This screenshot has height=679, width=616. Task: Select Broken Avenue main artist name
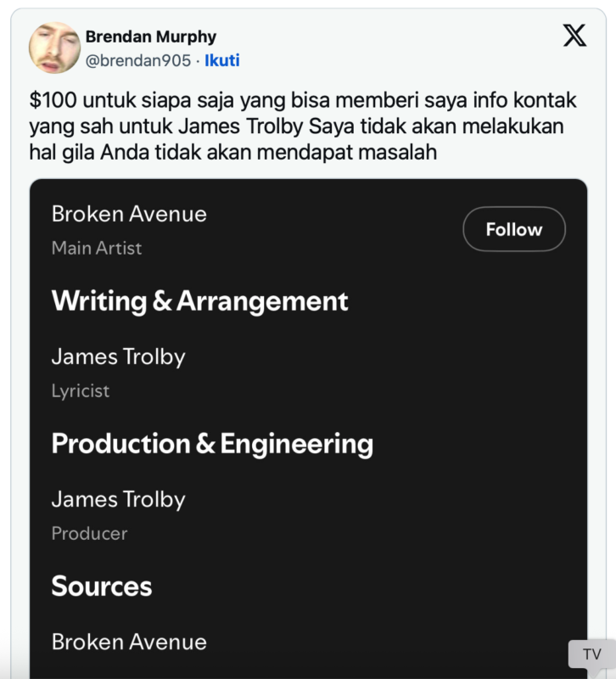pos(129,214)
